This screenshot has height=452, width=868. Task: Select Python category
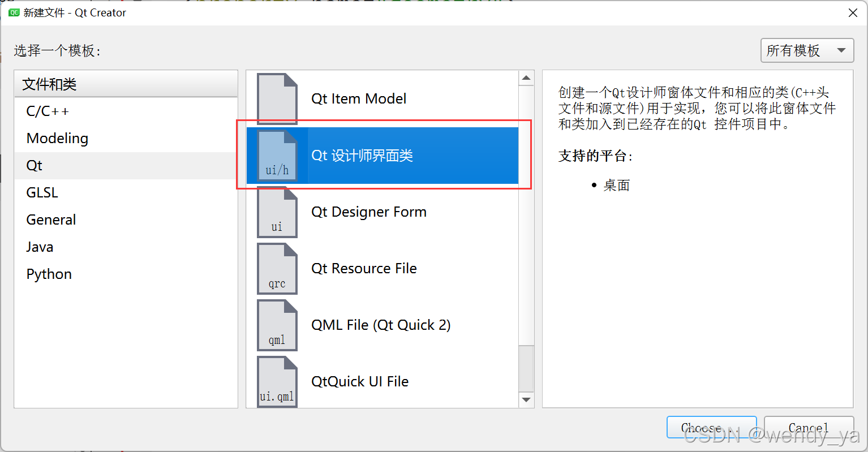point(126,274)
